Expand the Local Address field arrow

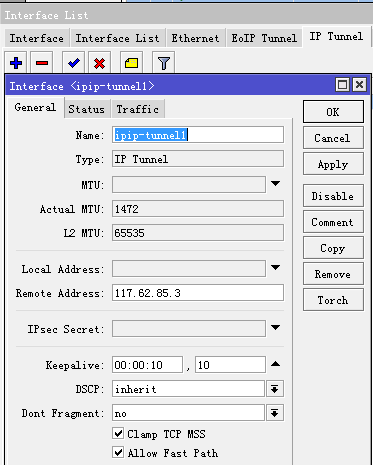point(275,268)
